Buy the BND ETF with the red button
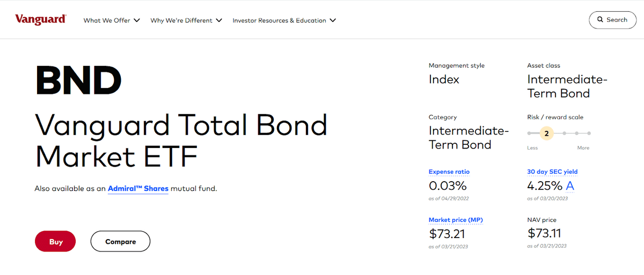Image resolution: width=644 pixels, height=275 pixels. [x=56, y=242]
